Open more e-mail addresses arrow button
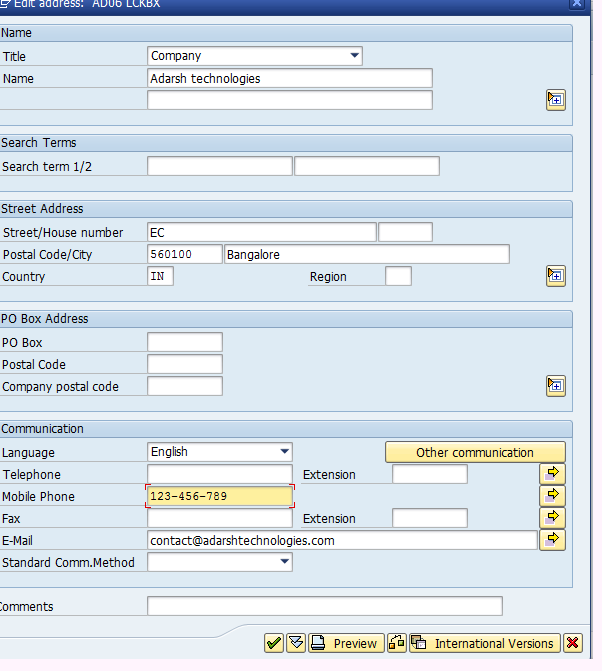 (x=552, y=540)
